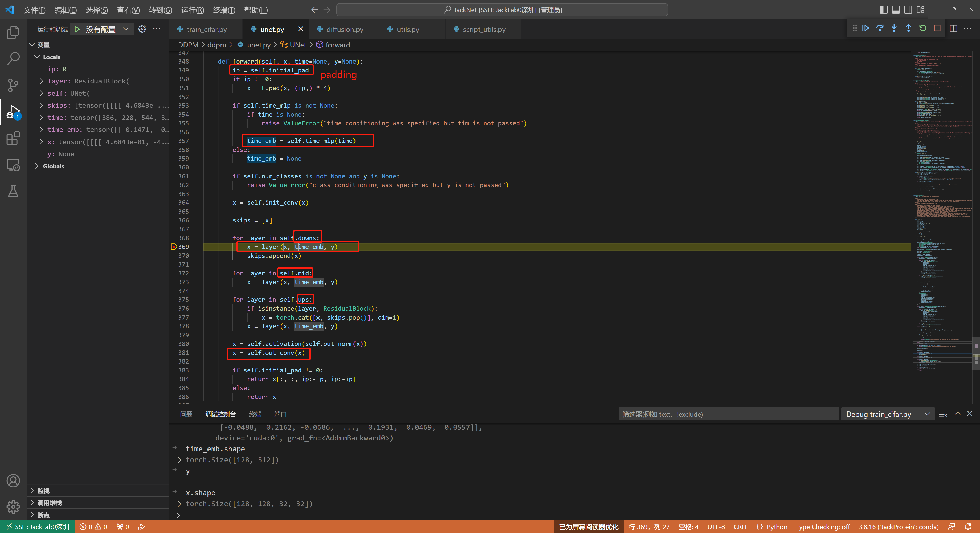The height and width of the screenshot is (533, 980).
Task: Clear the debug console output
Action: 943,414
